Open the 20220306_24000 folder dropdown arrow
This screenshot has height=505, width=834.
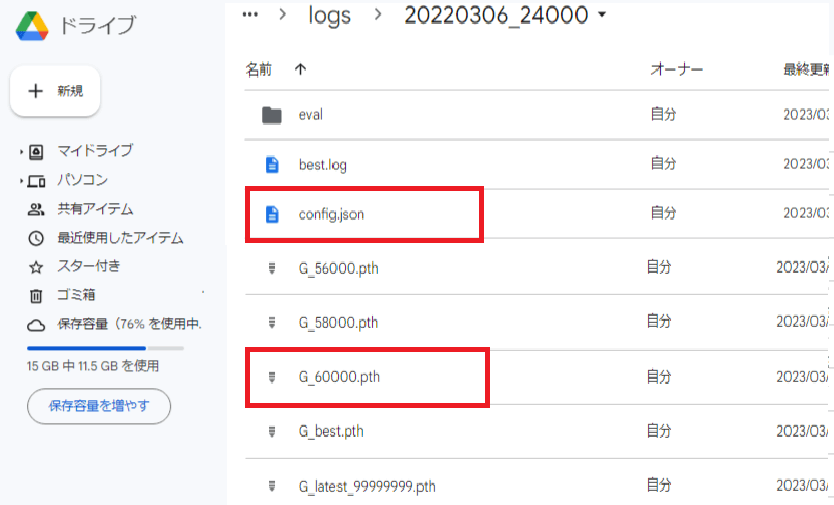601,15
